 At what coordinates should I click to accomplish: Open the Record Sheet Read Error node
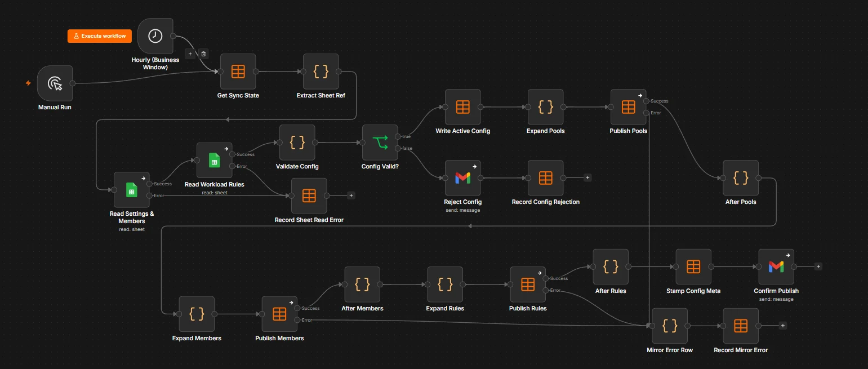[309, 195]
